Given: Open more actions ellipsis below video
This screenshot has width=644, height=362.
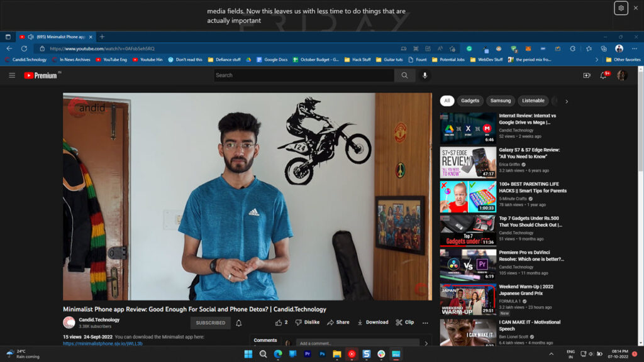Looking at the screenshot, I should click(425, 323).
